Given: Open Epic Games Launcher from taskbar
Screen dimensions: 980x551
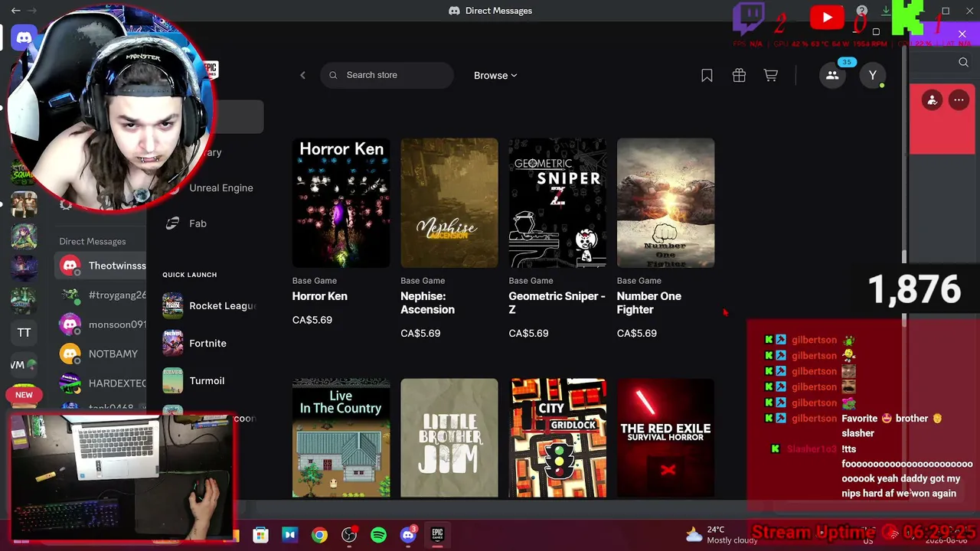Looking at the screenshot, I should point(437,535).
